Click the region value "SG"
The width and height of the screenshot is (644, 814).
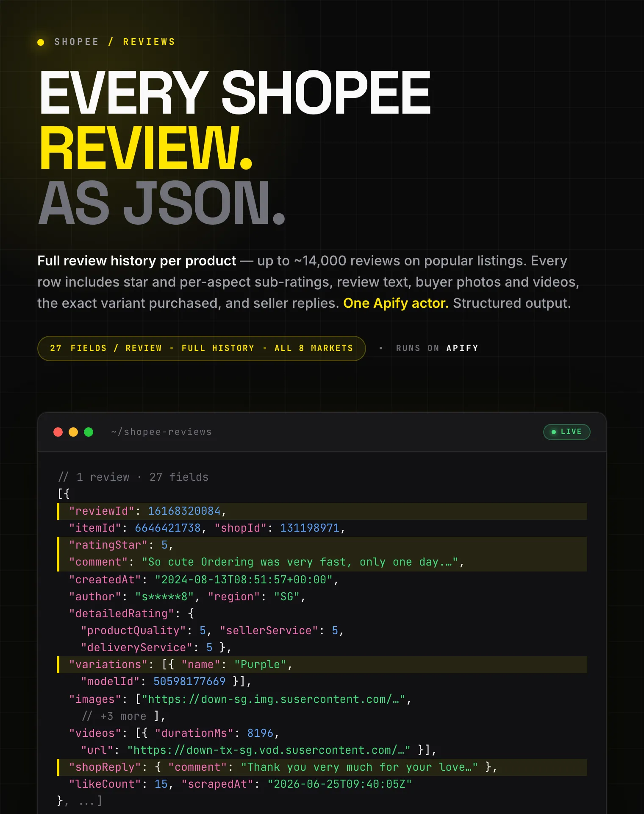tap(287, 597)
